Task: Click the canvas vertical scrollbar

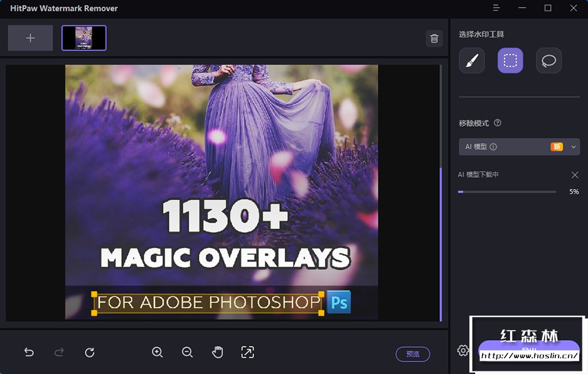Action: [441, 244]
